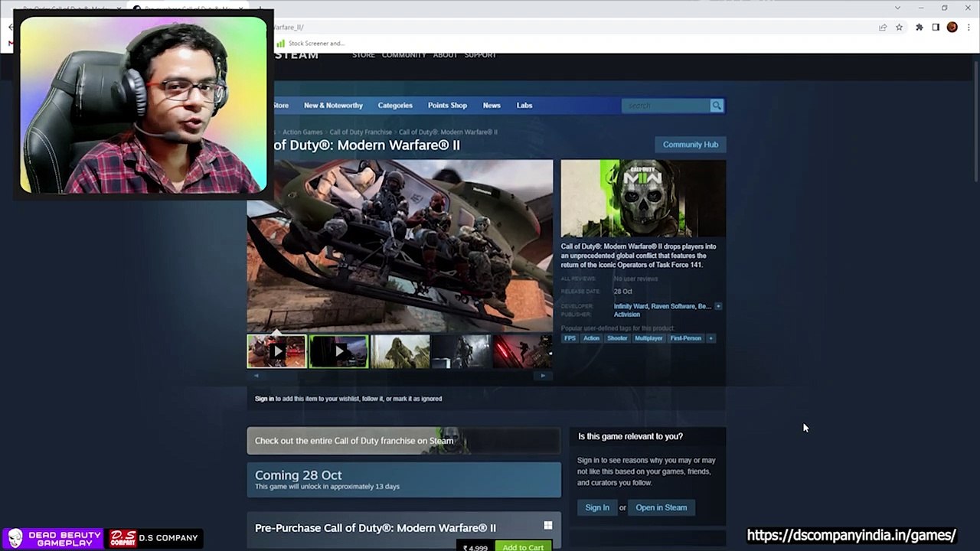Type in the Steam store search field
Screen dimensions: 980x551
click(x=665, y=106)
